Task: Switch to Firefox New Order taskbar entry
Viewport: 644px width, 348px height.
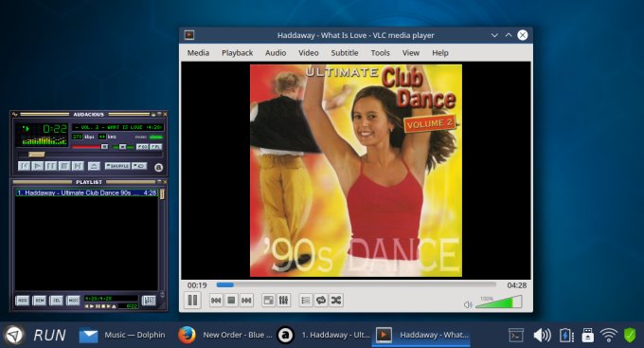Action: [225, 335]
